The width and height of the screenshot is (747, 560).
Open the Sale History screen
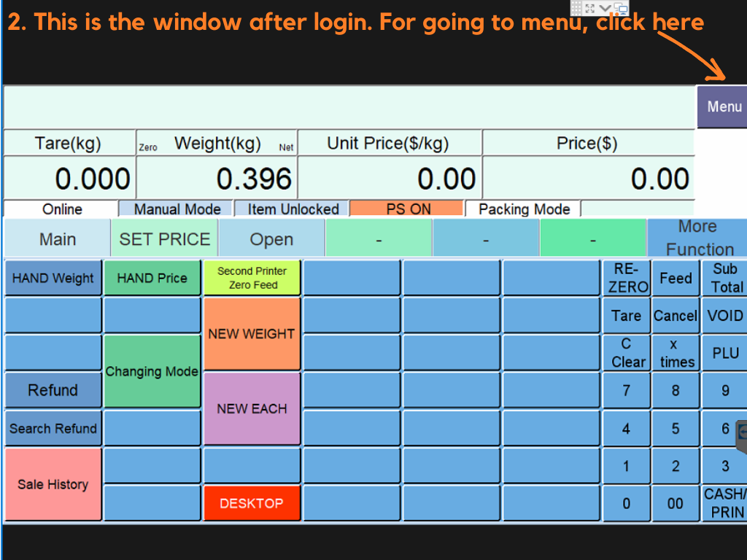pyautogui.click(x=53, y=484)
